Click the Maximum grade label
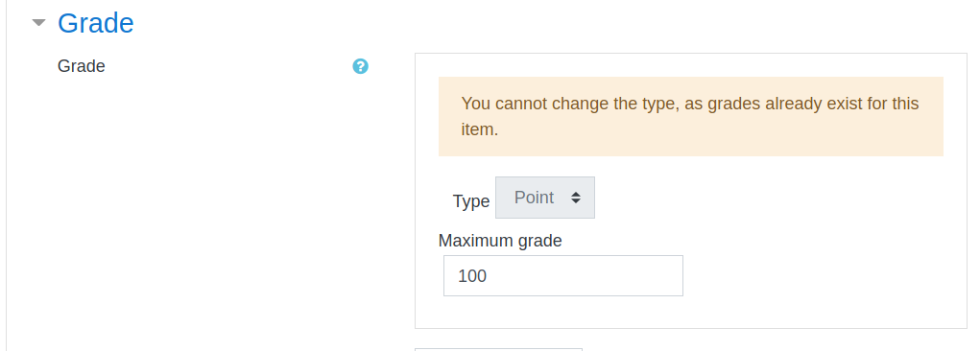Image resolution: width=980 pixels, height=351 pixels. tap(500, 241)
